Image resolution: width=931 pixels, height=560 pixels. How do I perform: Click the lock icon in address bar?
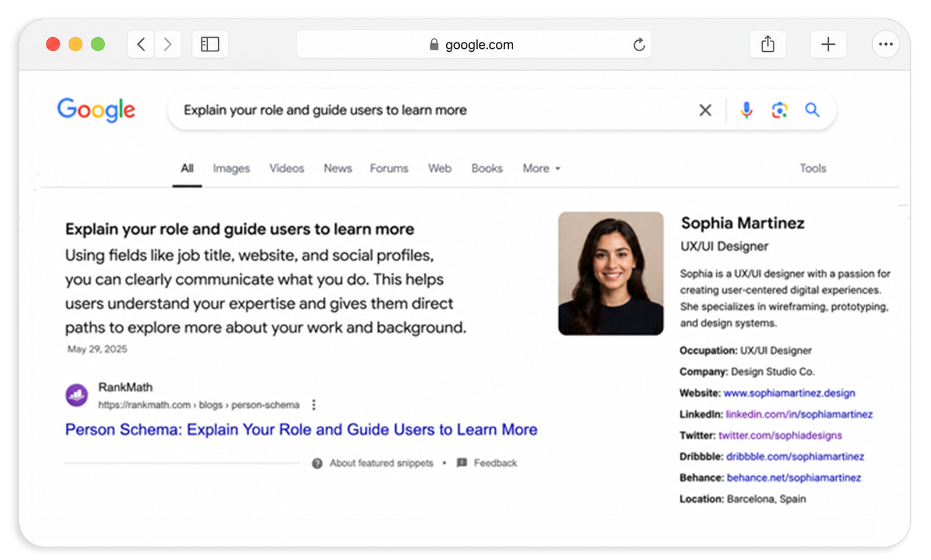tap(434, 45)
